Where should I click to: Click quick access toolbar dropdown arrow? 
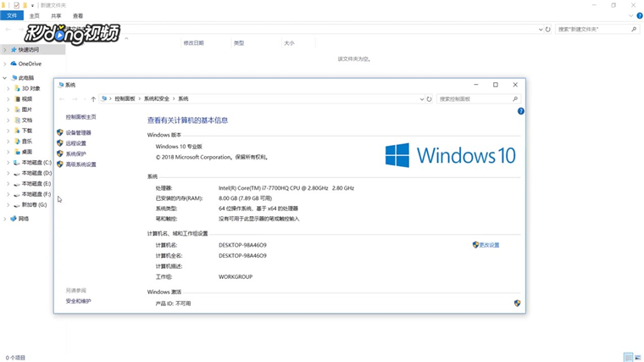coord(32,5)
